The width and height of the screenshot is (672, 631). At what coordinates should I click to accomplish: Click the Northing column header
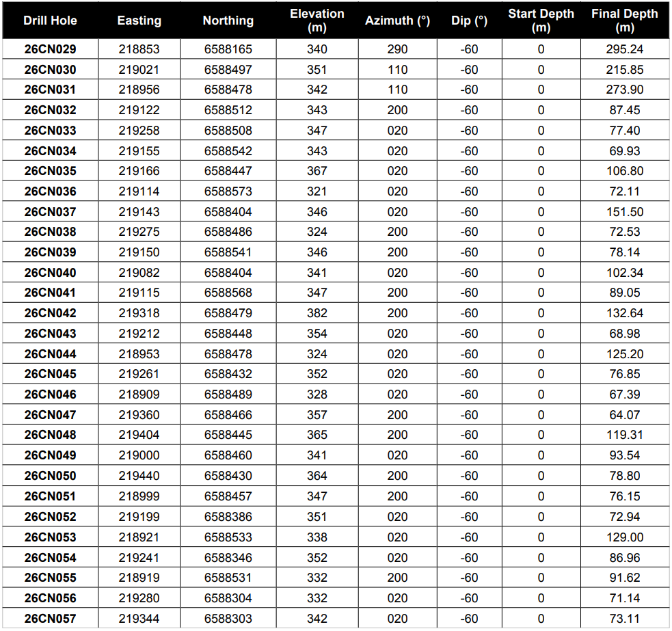[x=228, y=21]
